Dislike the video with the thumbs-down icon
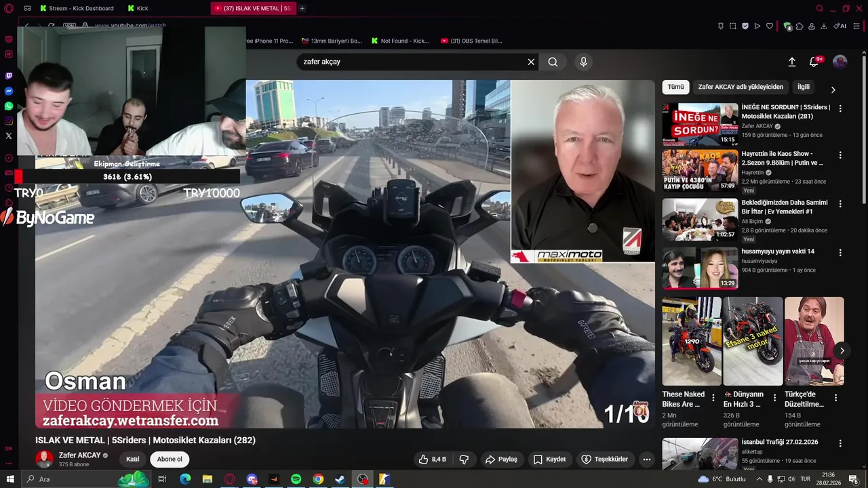 464,460
